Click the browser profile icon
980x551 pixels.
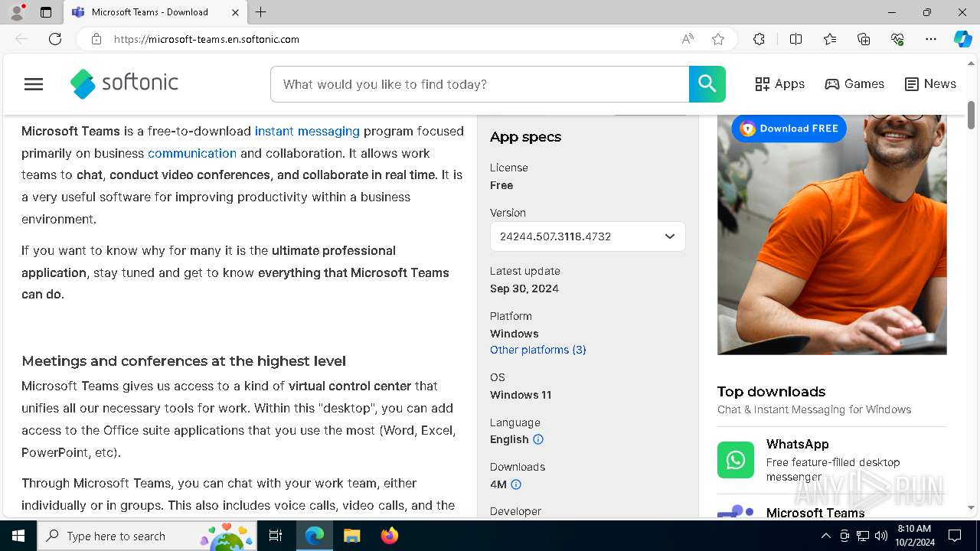[x=17, y=12]
